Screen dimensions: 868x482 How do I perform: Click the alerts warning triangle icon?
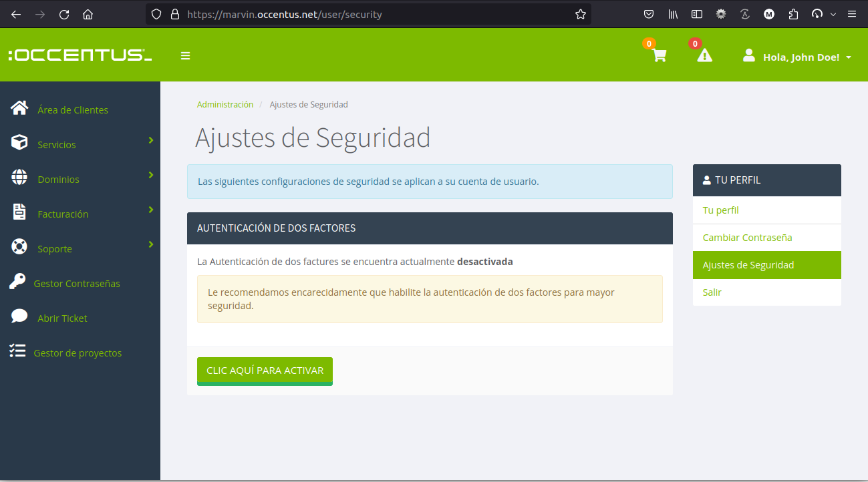point(704,57)
